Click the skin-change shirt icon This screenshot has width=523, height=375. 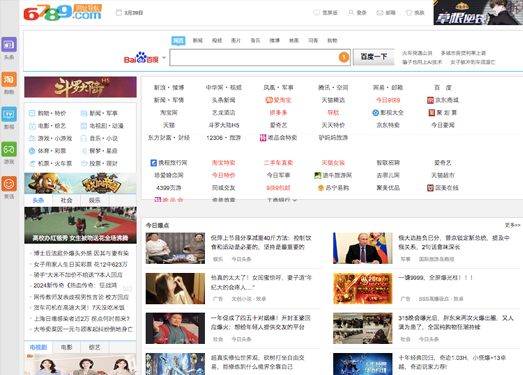click(x=409, y=13)
